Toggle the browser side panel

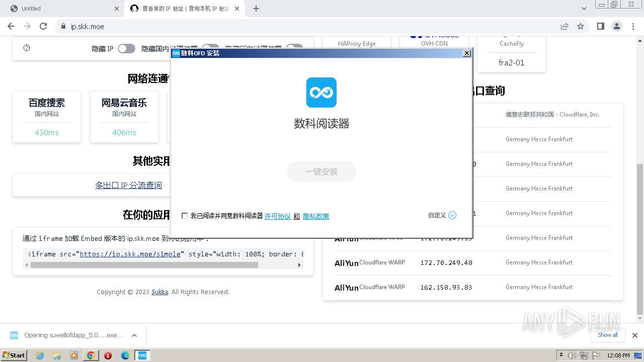pos(601,26)
